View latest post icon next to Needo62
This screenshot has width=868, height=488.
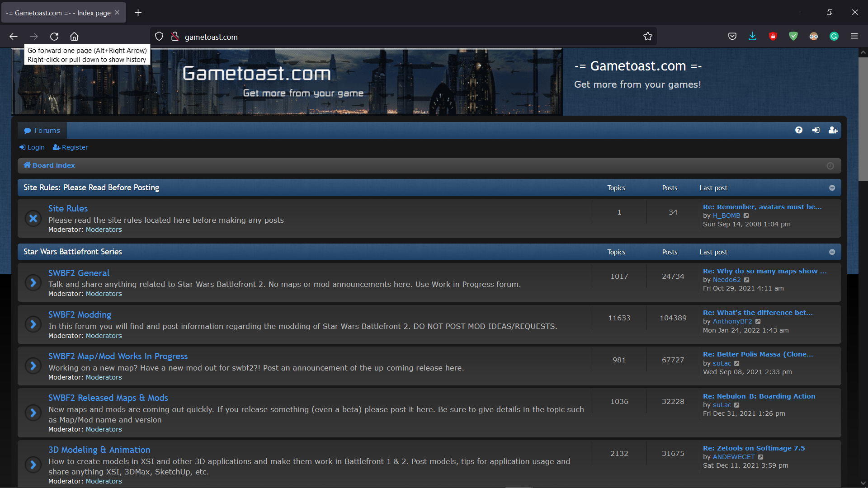click(x=747, y=280)
